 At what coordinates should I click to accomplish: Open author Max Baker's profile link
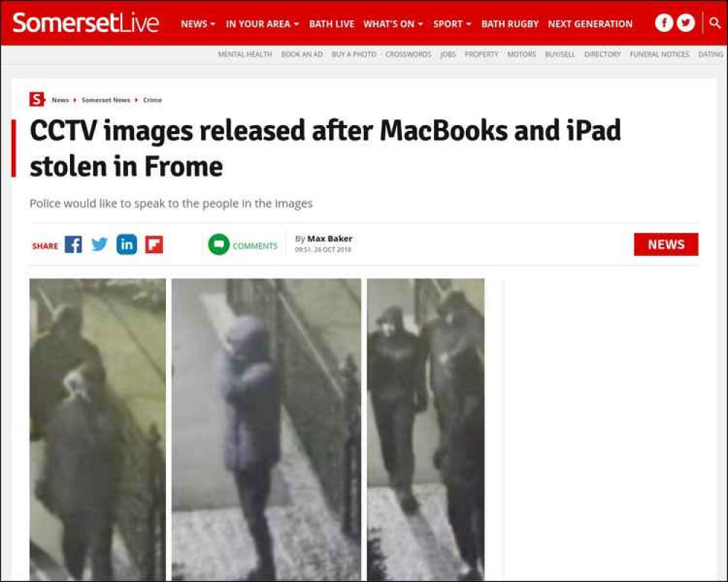[x=330, y=239]
